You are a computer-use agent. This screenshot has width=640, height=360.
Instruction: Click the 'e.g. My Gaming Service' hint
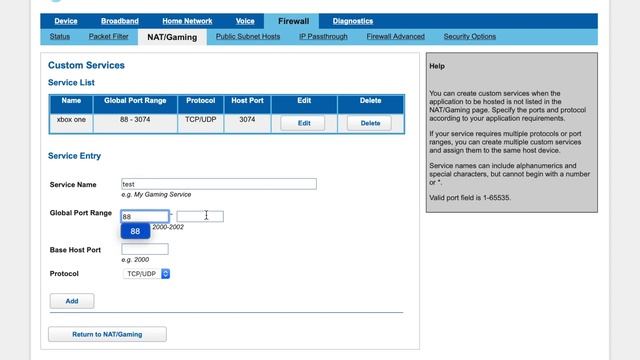(x=156, y=195)
